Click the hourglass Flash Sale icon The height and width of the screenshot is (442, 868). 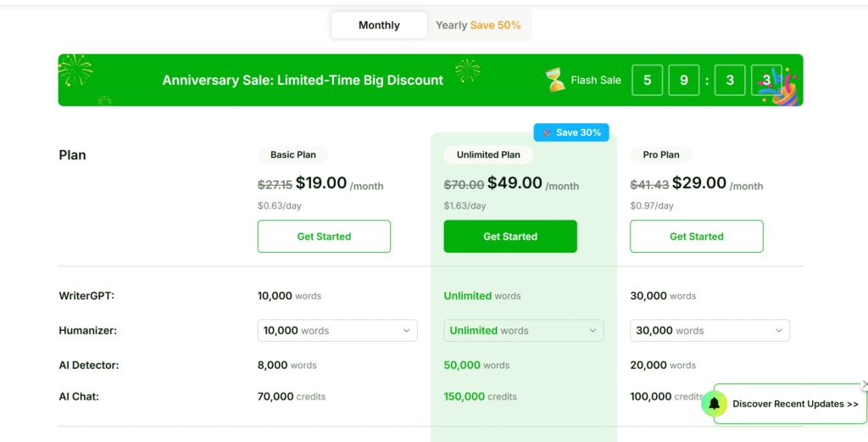click(555, 81)
